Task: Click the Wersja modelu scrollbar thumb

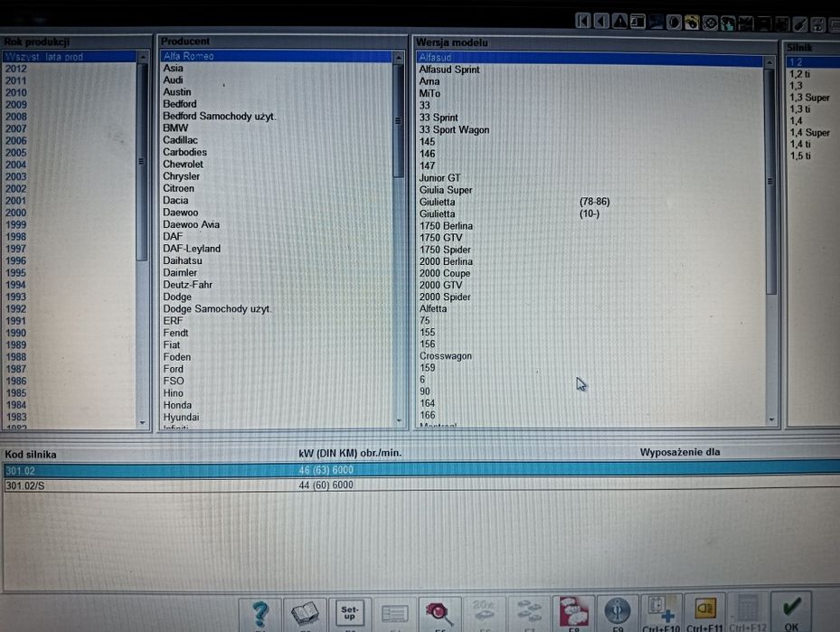Action: click(x=770, y=182)
